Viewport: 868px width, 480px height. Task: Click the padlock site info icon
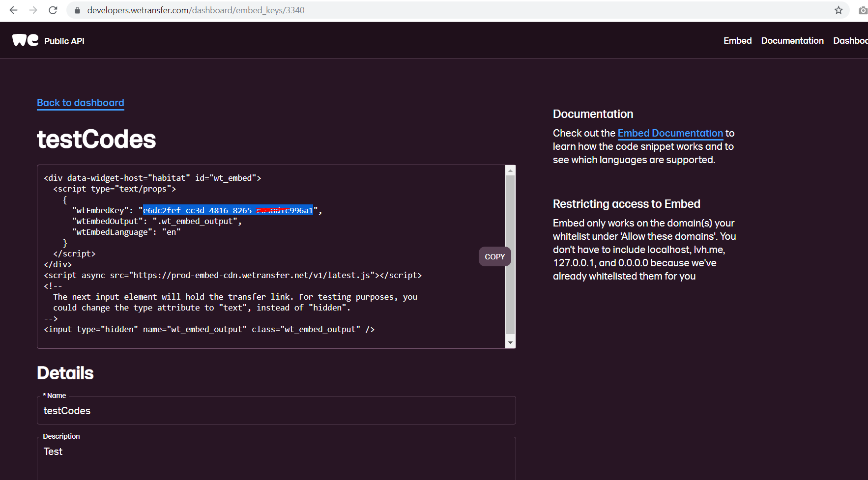click(77, 10)
